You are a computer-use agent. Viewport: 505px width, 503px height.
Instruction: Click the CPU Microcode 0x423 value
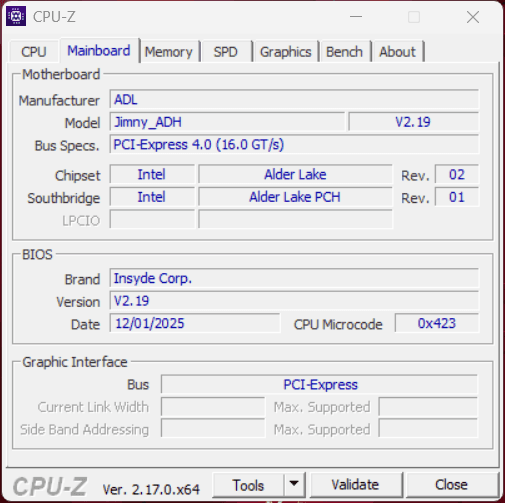437,323
